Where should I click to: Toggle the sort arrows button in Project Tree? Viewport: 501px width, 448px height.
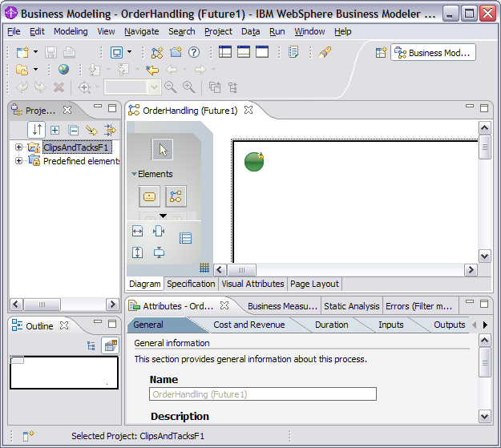36,130
